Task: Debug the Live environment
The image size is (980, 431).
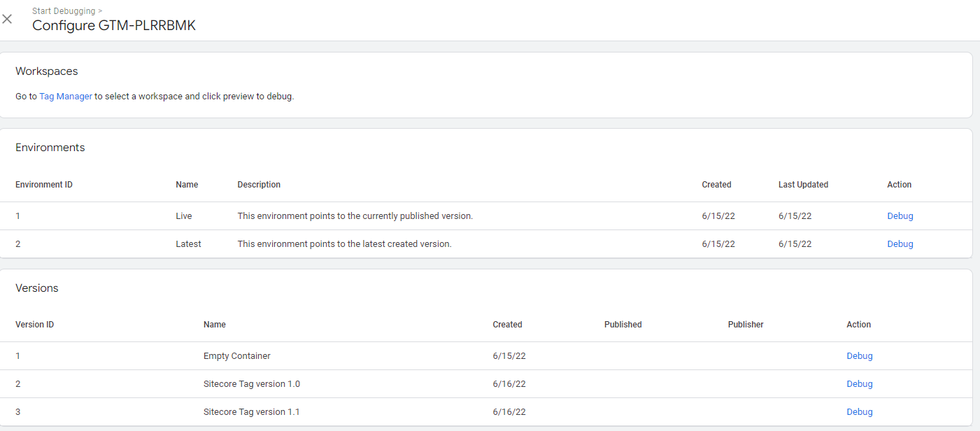Action: pos(900,216)
